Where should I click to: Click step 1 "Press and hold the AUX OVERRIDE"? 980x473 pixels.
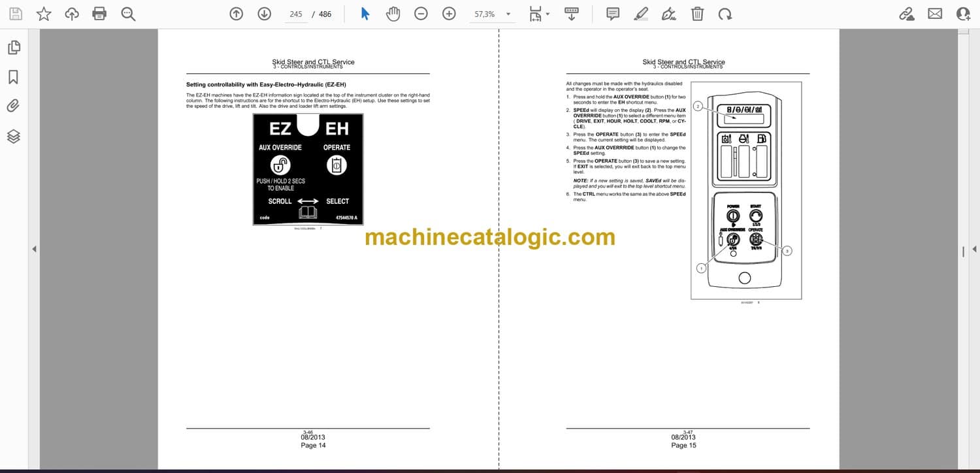tap(626, 99)
